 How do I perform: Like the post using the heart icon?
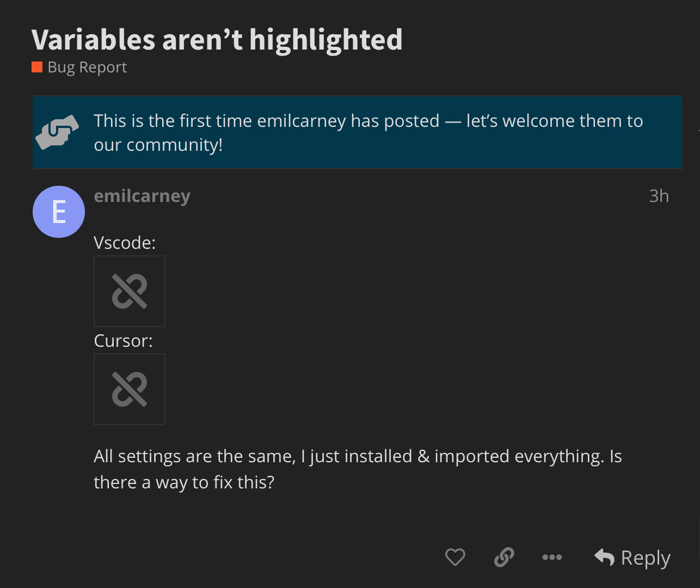pos(455,557)
